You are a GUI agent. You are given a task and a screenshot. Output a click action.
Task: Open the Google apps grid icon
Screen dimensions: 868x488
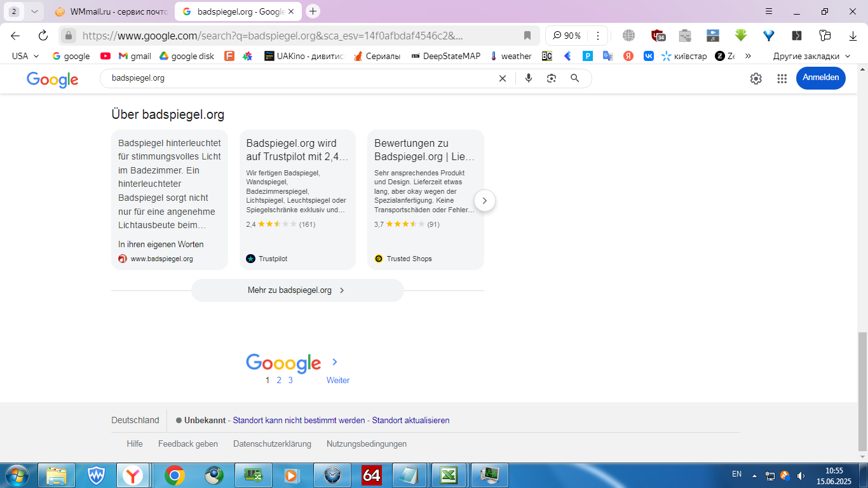[782, 78]
